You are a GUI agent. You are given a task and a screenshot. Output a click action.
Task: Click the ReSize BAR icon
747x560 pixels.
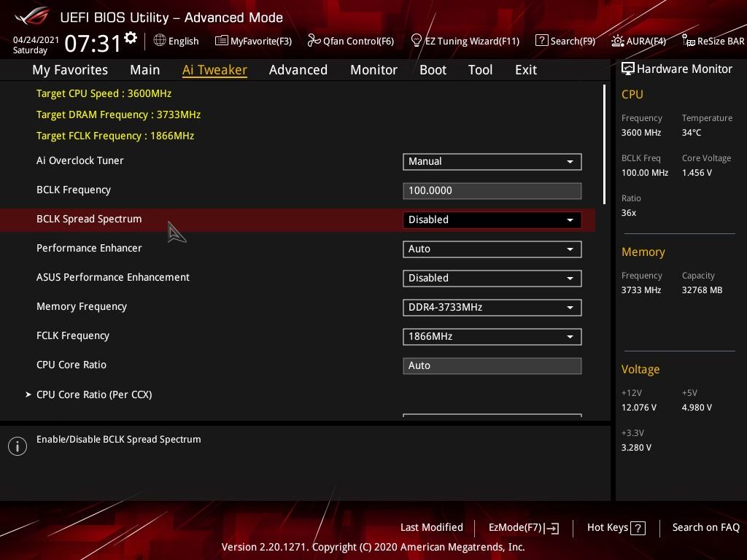click(689, 41)
